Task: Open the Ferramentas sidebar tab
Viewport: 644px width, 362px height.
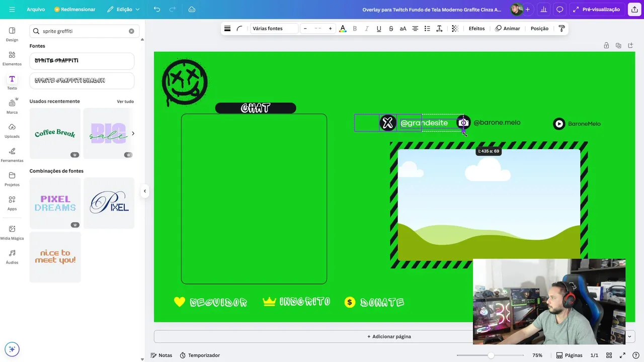Action: click(x=12, y=155)
